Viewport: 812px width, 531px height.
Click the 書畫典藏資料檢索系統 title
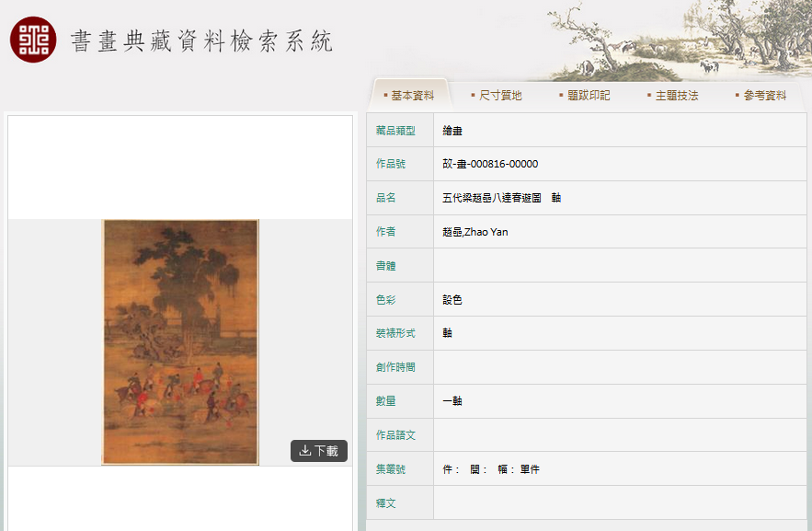pos(201,40)
